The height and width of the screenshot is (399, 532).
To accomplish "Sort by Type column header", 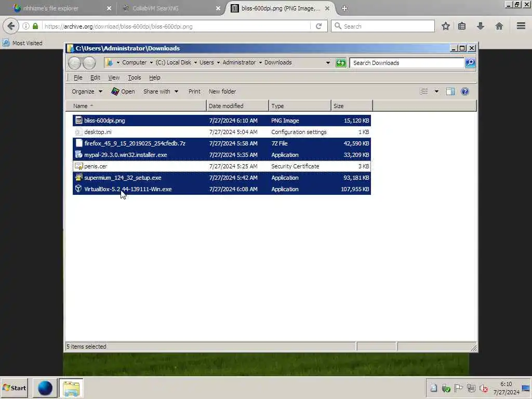I will pyautogui.click(x=300, y=106).
